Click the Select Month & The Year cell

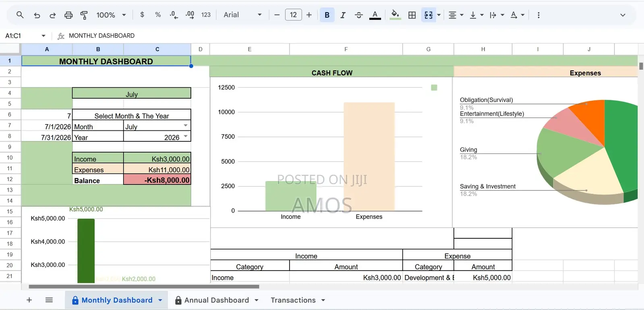[x=131, y=115]
